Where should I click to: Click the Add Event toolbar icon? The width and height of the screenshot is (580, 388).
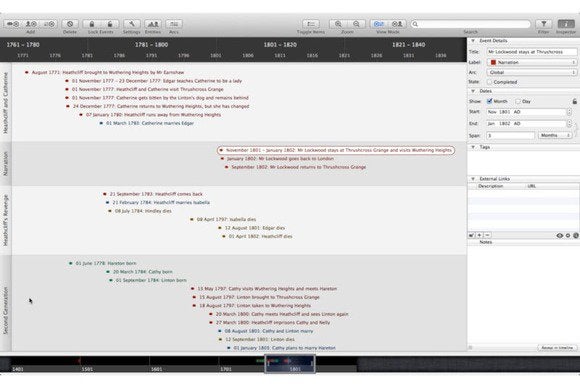click(13, 24)
